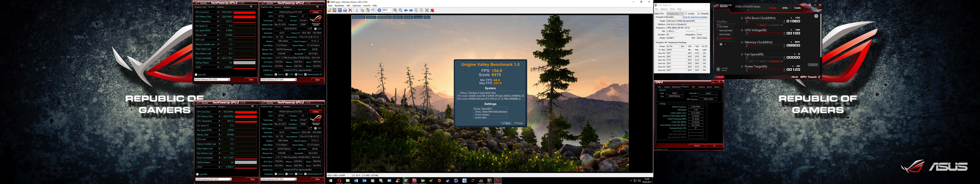Go to previous image with left arrow icon

pyautogui.click(x=406, y=10)
